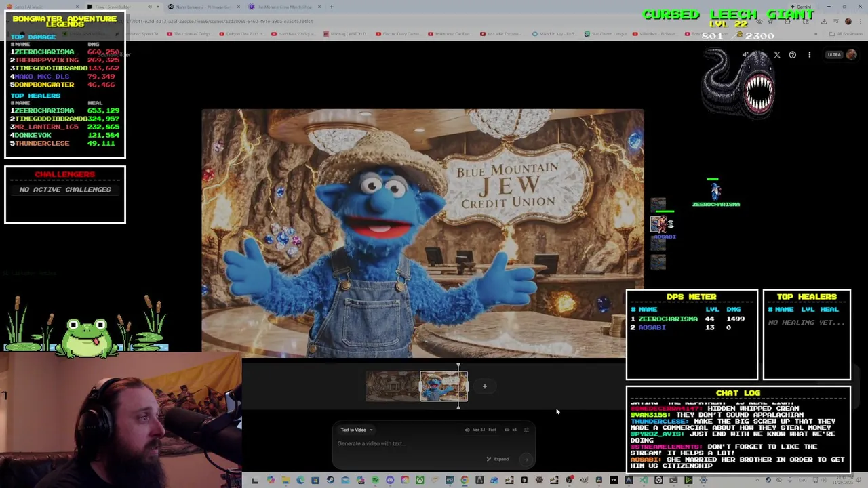The height and width of the screenshot is (488, 868).
Task: Open the generation settings sliders icon
Action: coord(526,430)
